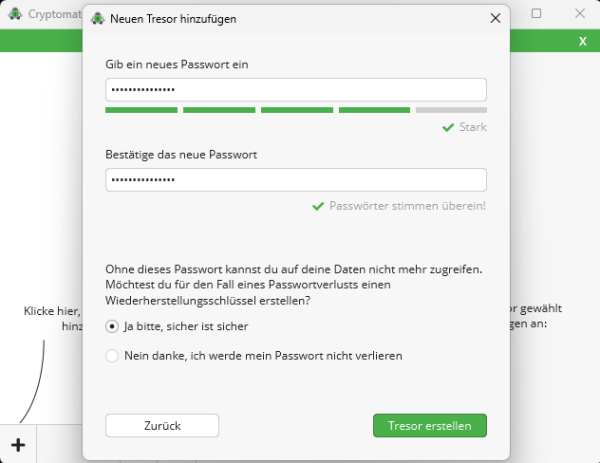600x463 pixels.
Task: Click the password confirmation field
Action: 296,180
